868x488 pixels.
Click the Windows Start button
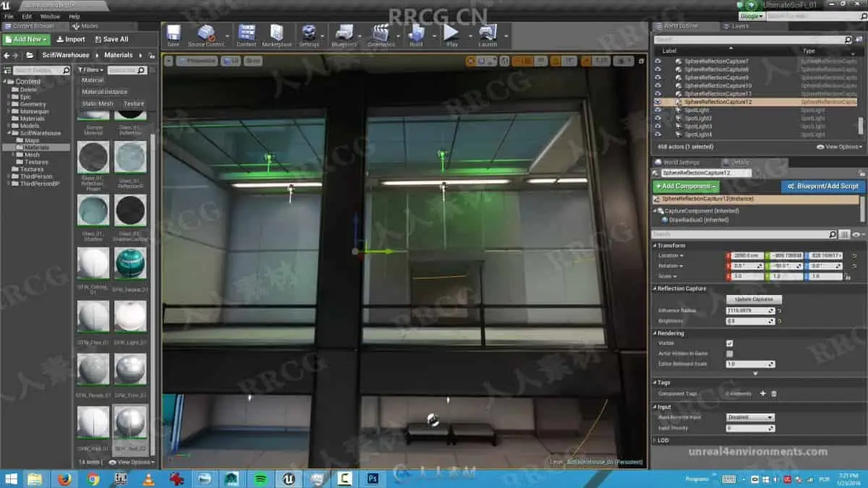pos(10,479)
